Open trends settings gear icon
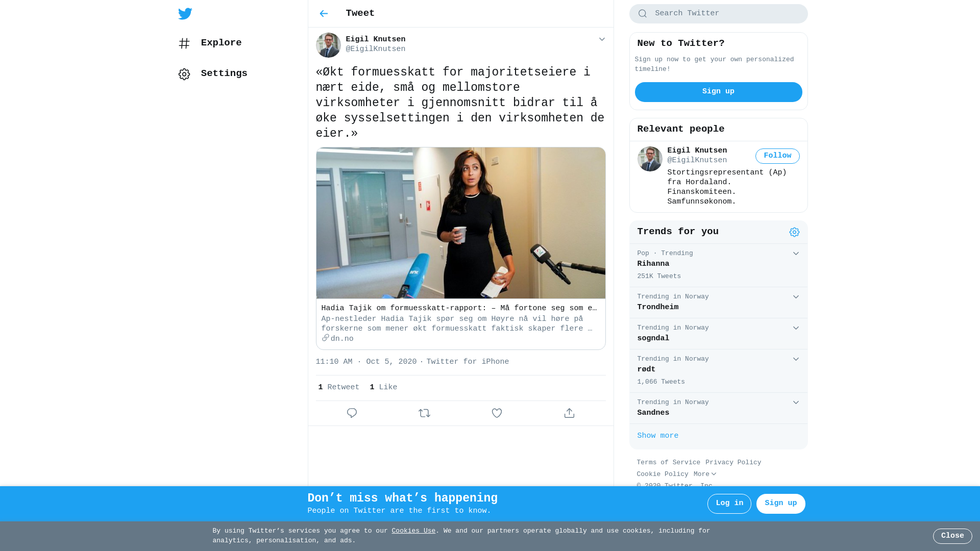This screenshot has width=980, height=551. (794, 232)
